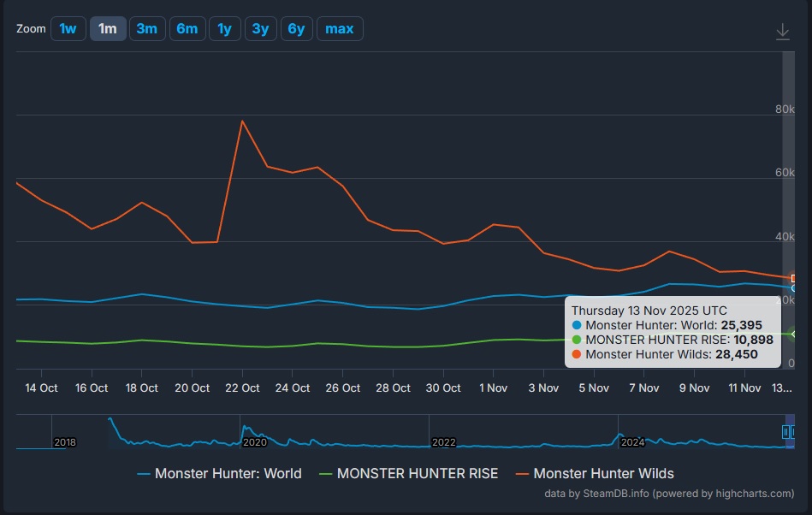Zoom the chart to 1y

click(224, 28)
